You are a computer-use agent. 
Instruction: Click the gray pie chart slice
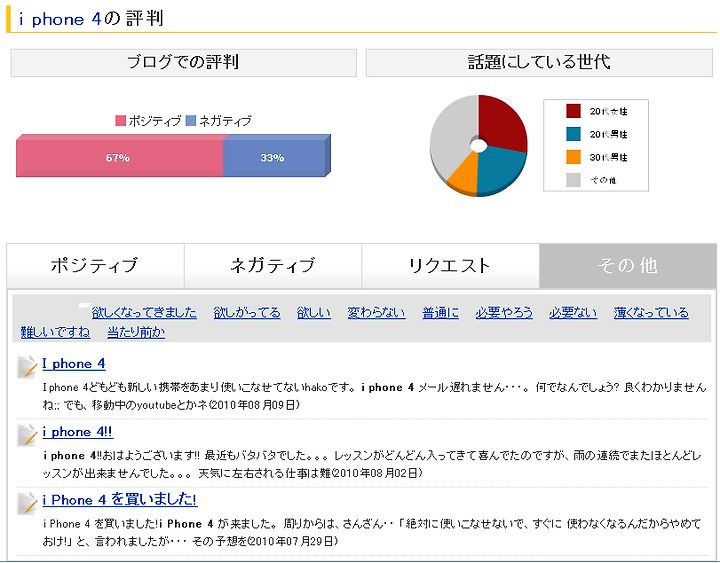452,133
